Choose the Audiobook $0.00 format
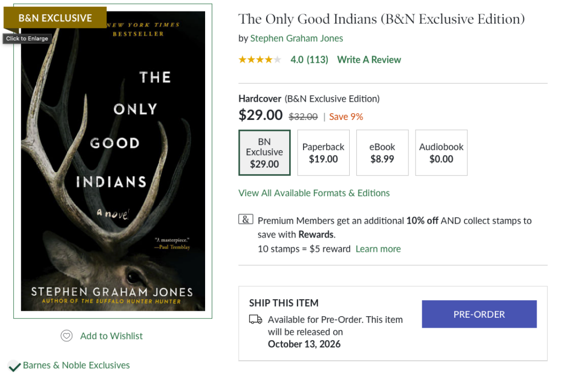Screen dimensions: 563x392 [441, 153]
